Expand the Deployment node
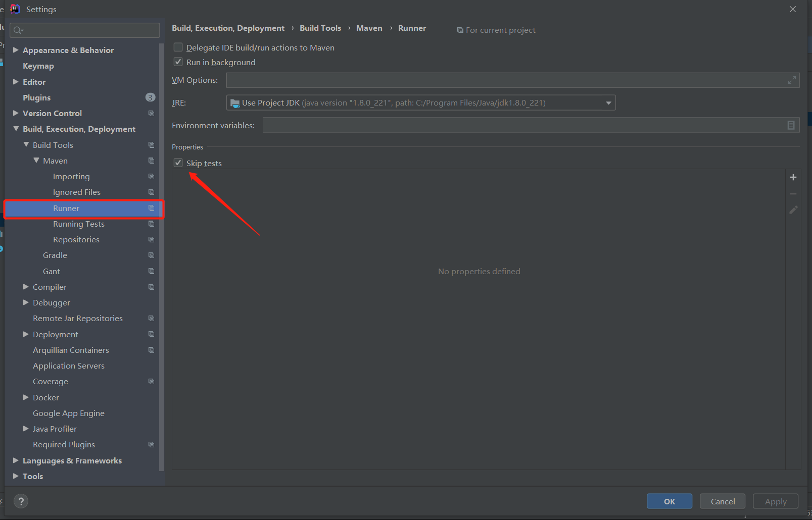The width and height of the screenshot is (812, 520). tap(26, 334)
